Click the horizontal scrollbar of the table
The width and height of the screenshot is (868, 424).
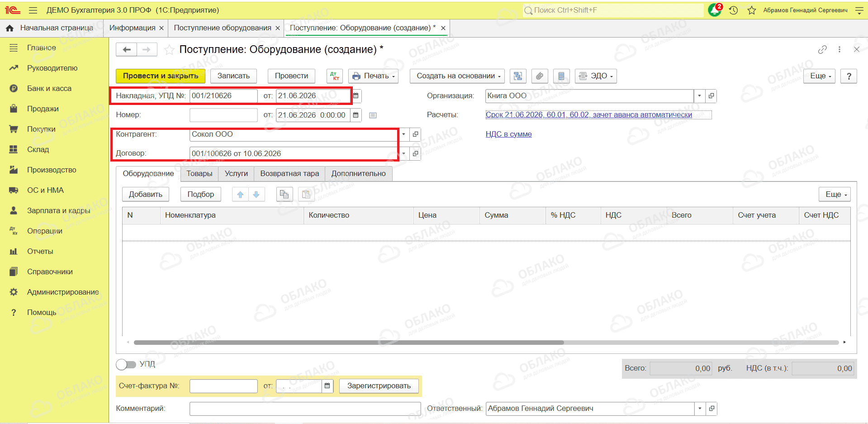[349, 343]
